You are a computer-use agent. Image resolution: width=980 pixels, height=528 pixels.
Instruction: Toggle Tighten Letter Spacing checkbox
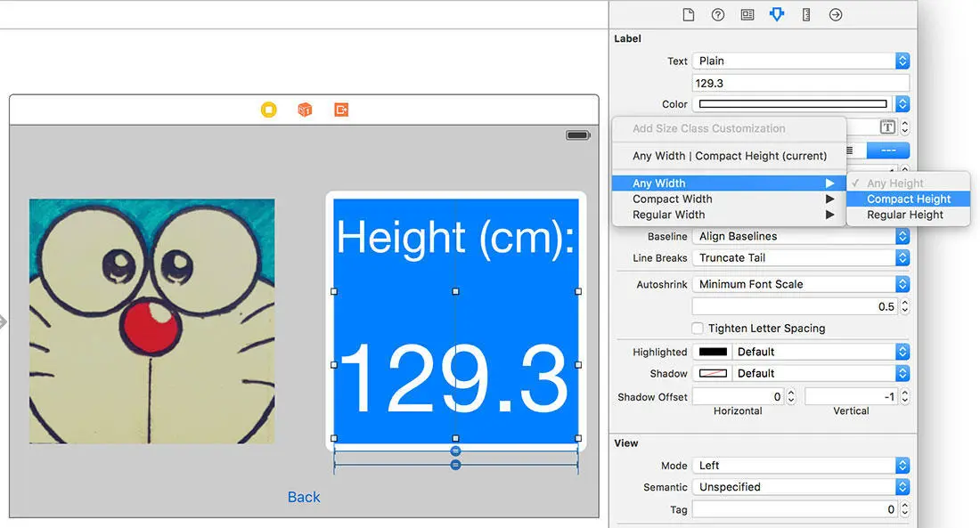[x=698, y=328]
